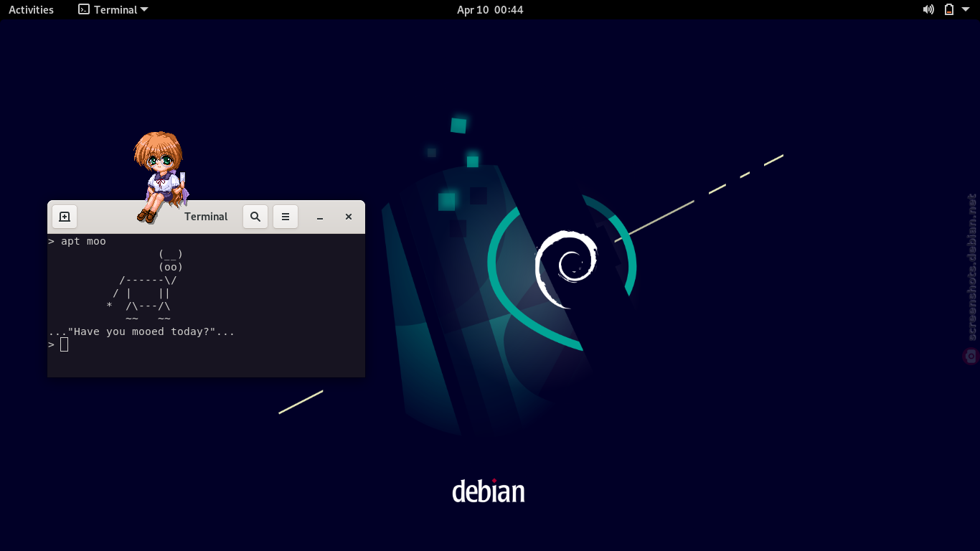Click the "Have you mooed today?" output line
Viewport: 980px width, 551px height.
141,331
